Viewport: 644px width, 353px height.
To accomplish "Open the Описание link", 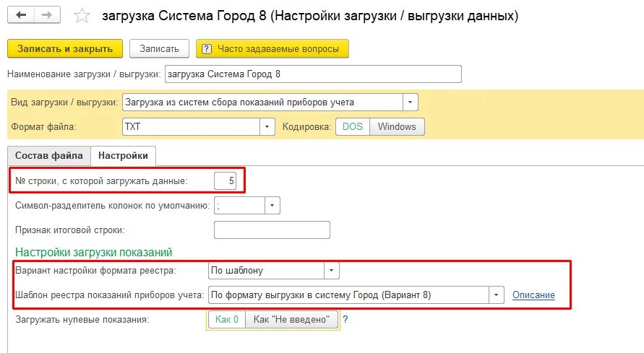I will pyautogui.click(x=533, y=295).
